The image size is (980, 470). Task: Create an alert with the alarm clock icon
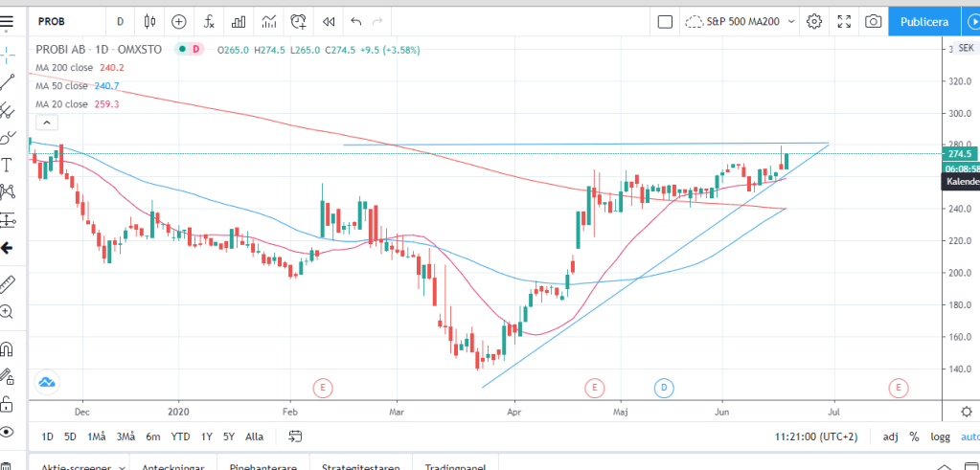coord(299,21)
